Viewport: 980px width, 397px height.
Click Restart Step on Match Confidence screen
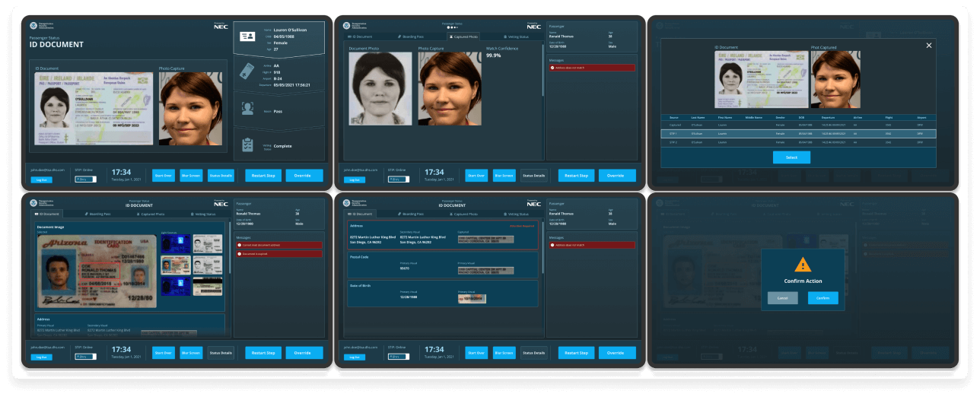point(577,176)
